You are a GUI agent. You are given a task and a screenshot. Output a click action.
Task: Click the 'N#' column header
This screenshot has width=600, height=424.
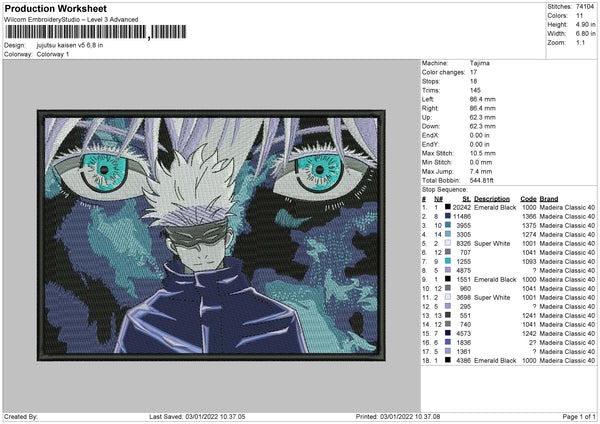pyautogui.click(x=438, y=199)
